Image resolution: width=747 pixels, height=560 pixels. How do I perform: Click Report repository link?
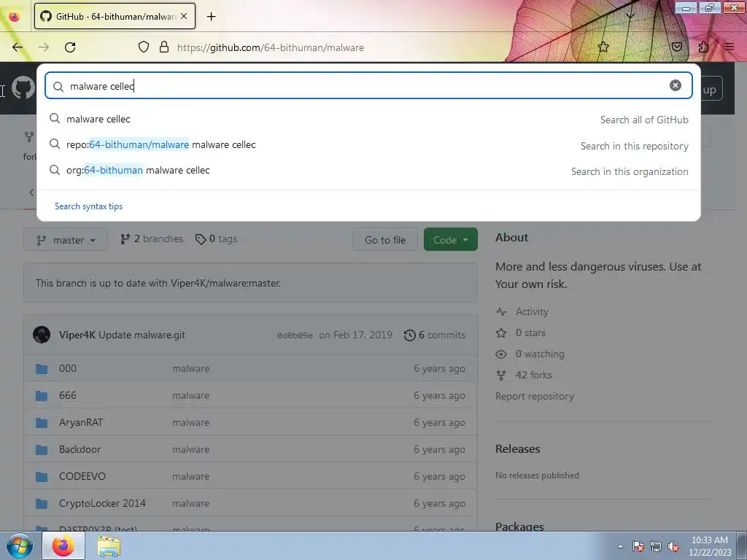click(x=535, y=396)
